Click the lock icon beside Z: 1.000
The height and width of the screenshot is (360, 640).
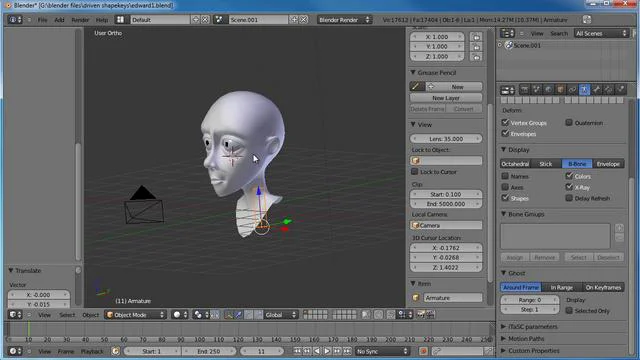(x=476, y=57)
